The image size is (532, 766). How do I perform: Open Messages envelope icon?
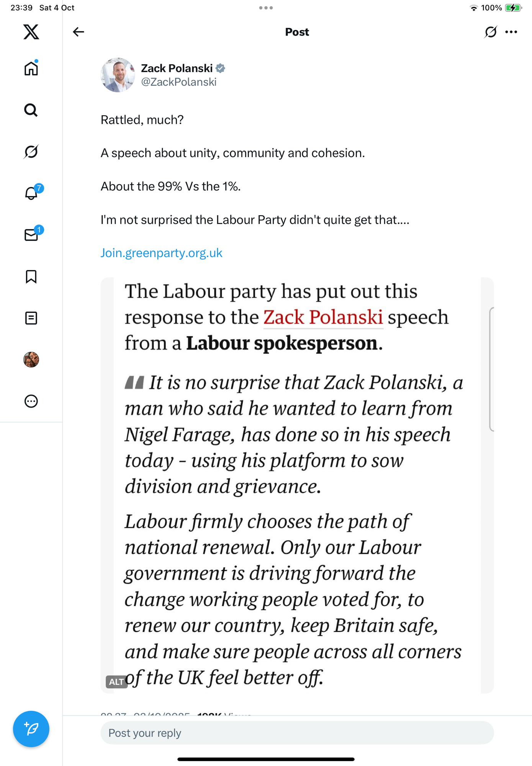pos(31,234)
